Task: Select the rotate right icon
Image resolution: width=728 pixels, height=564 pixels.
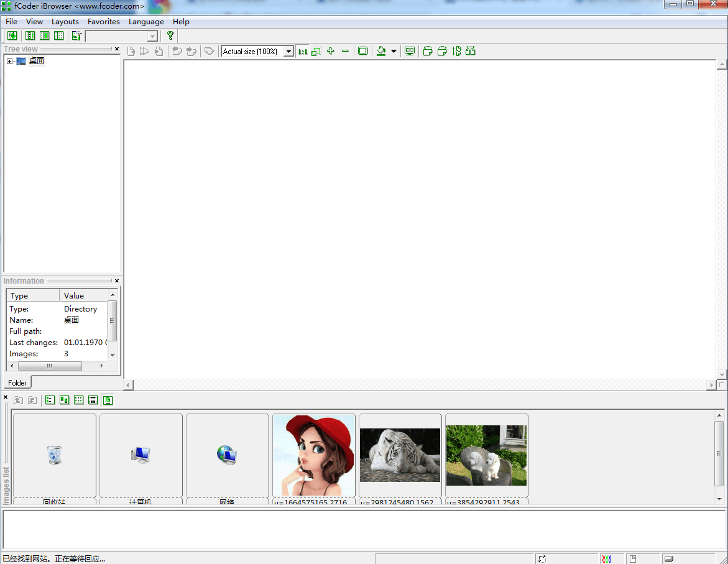Action: click(441, 51)
